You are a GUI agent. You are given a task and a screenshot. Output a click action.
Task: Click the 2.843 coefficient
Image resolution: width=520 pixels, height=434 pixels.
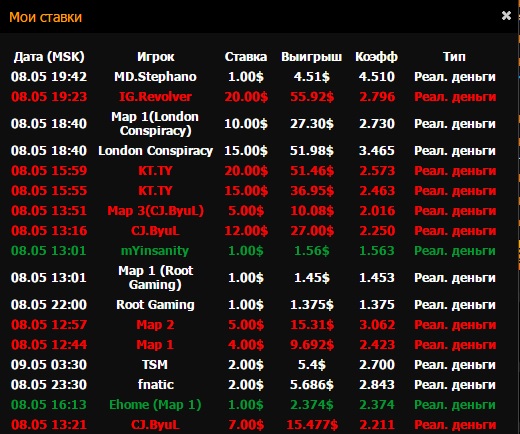click(x=377, y=385)
